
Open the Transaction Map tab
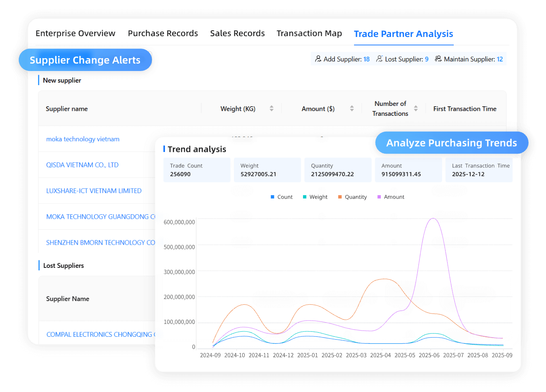tap(309, 33)
